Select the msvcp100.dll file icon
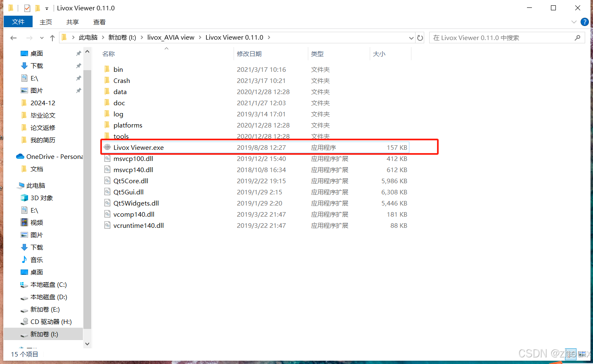 (107, 158)
